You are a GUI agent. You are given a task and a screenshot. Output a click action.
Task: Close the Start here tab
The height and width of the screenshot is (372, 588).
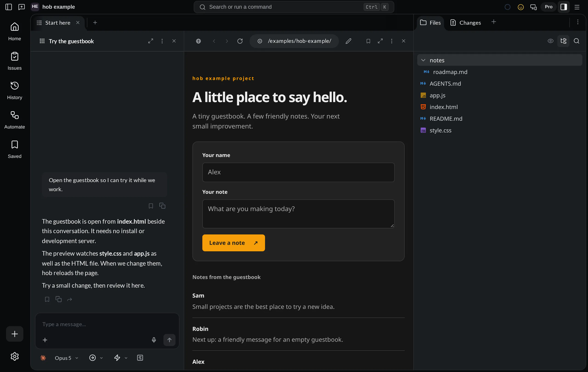(78, 23)
